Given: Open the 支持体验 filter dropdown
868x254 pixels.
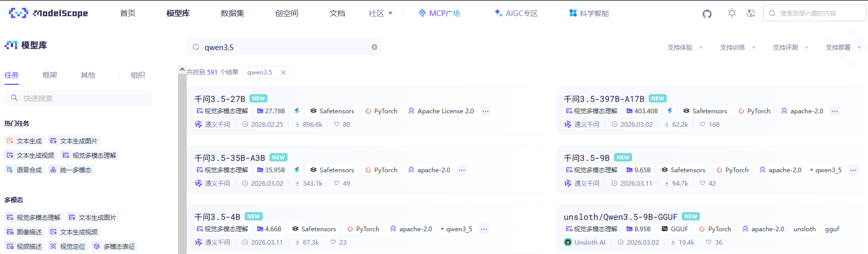Looking at the screenshot, I should [685, 48].
